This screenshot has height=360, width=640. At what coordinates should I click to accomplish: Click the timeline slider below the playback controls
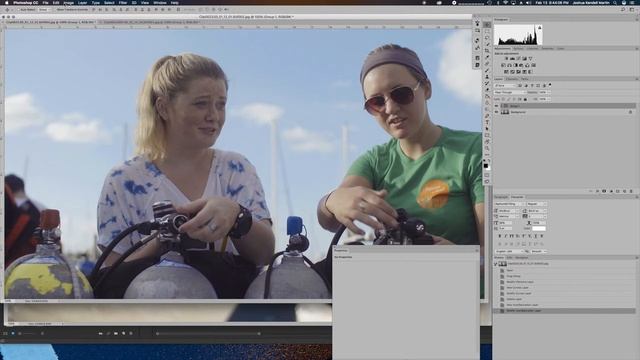pos(208,333)
